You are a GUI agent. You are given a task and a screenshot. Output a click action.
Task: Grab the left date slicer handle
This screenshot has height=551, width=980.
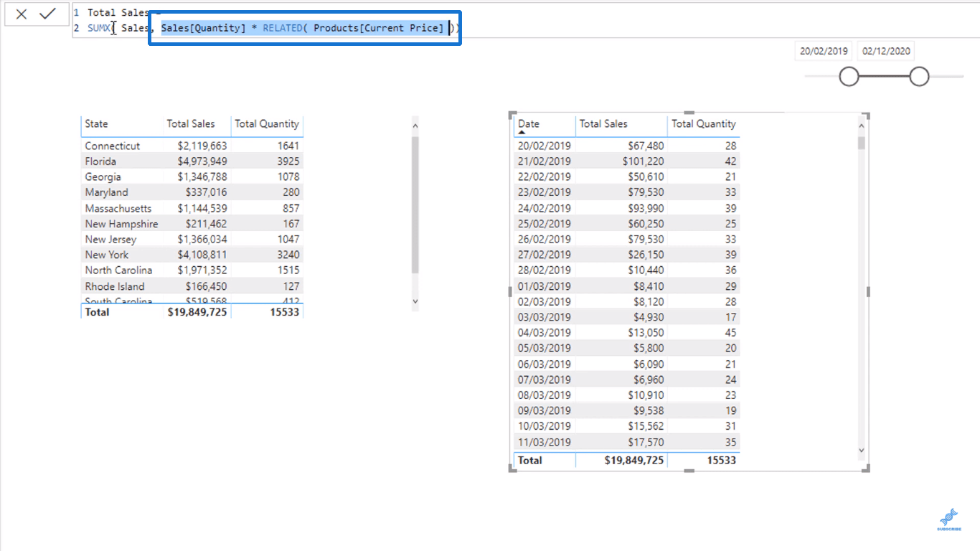pyautogui.click(x=849, y=76)
